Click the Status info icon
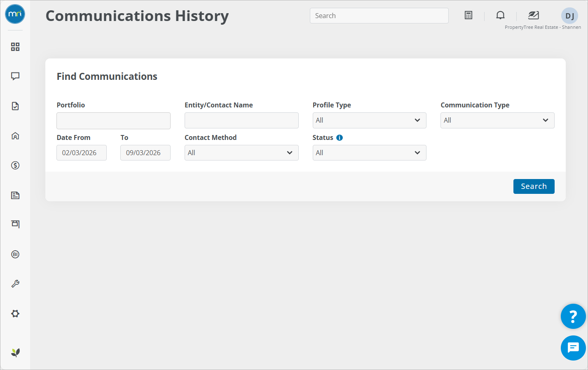This screenshot has height=370, width=588. click(x=340, y=137)
